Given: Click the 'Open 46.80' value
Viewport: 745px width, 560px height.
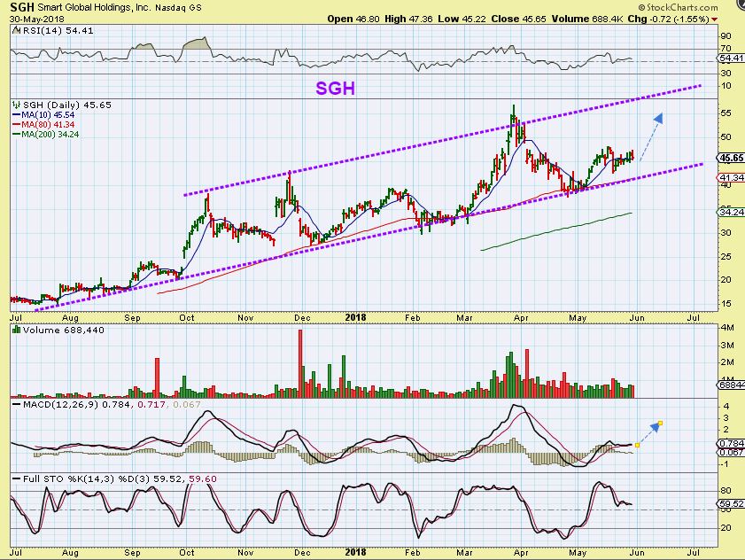Looking at the screenshot, I should [353, 19].
